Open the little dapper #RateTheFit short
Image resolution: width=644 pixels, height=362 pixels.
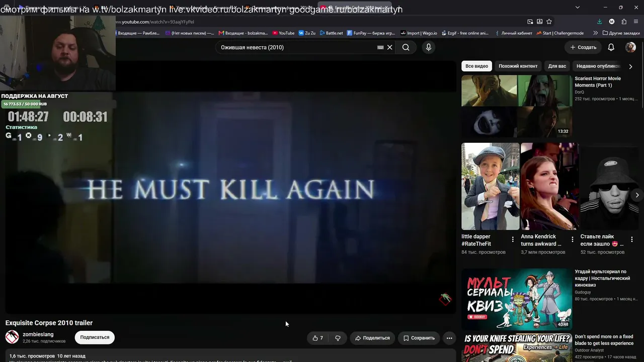(490, 186)
